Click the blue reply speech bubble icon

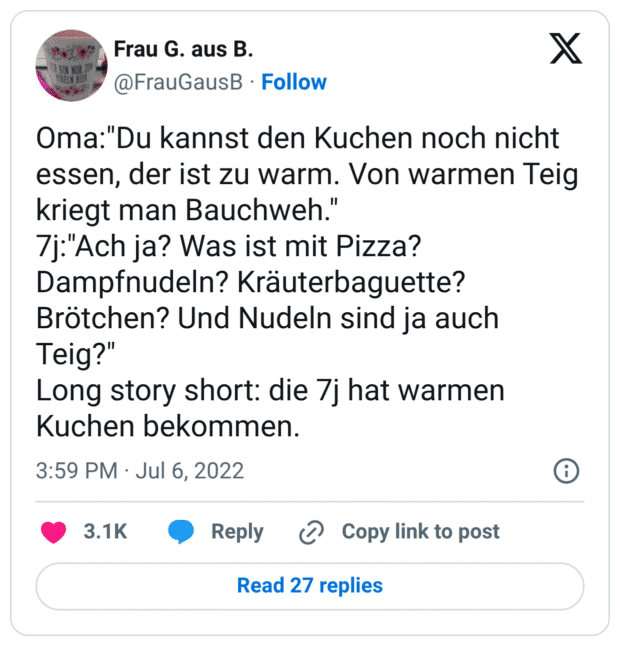[181, 532]
